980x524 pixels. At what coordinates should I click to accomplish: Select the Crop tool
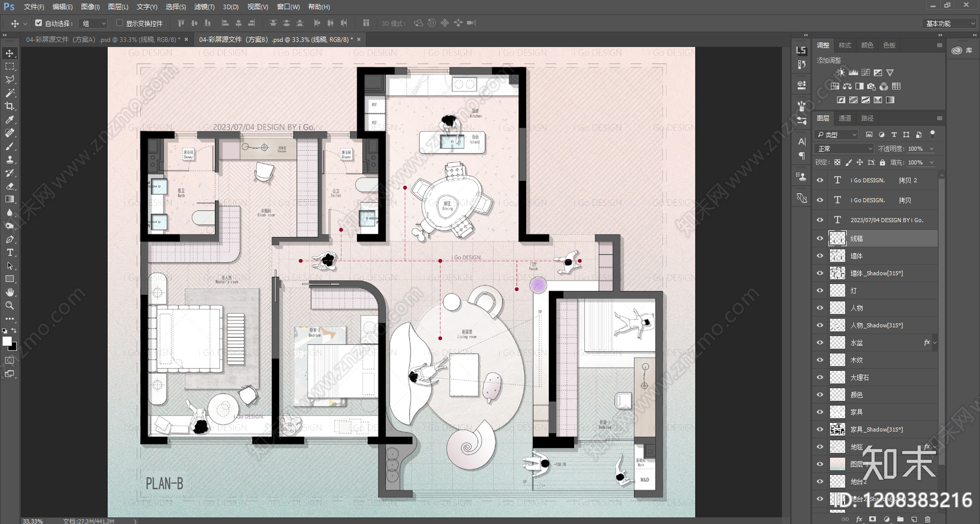pyautogui.click(x=10, y=106)
